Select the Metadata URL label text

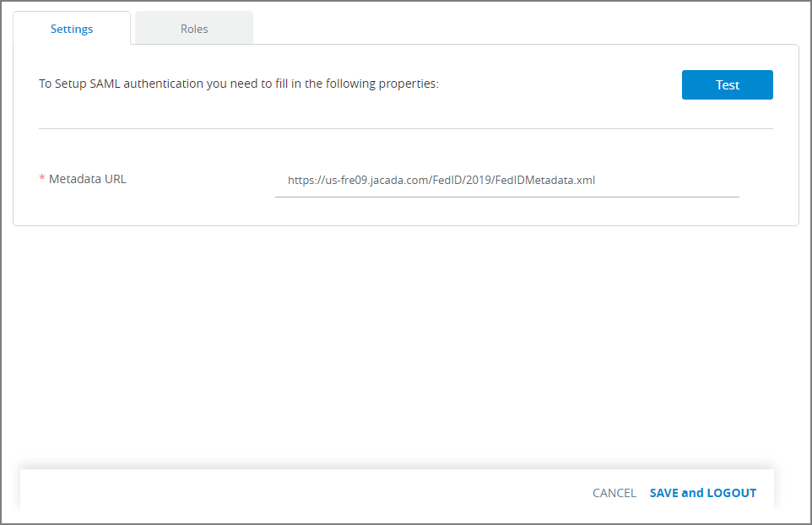click(88, 179)
